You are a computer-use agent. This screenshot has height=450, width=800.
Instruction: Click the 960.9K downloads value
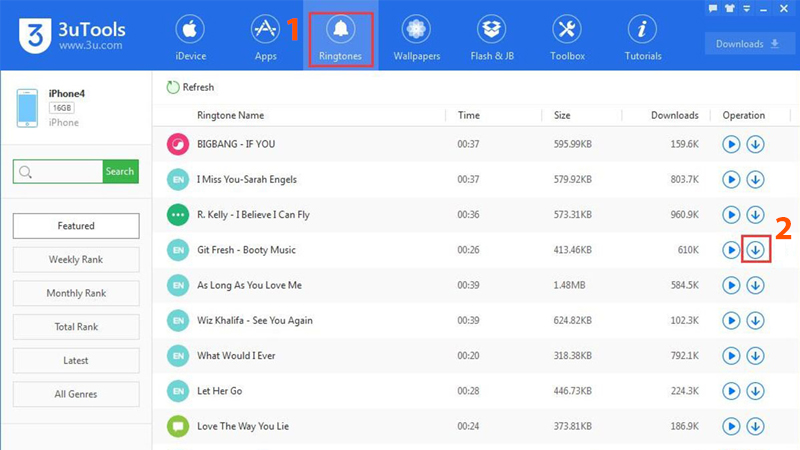point(684,215)
